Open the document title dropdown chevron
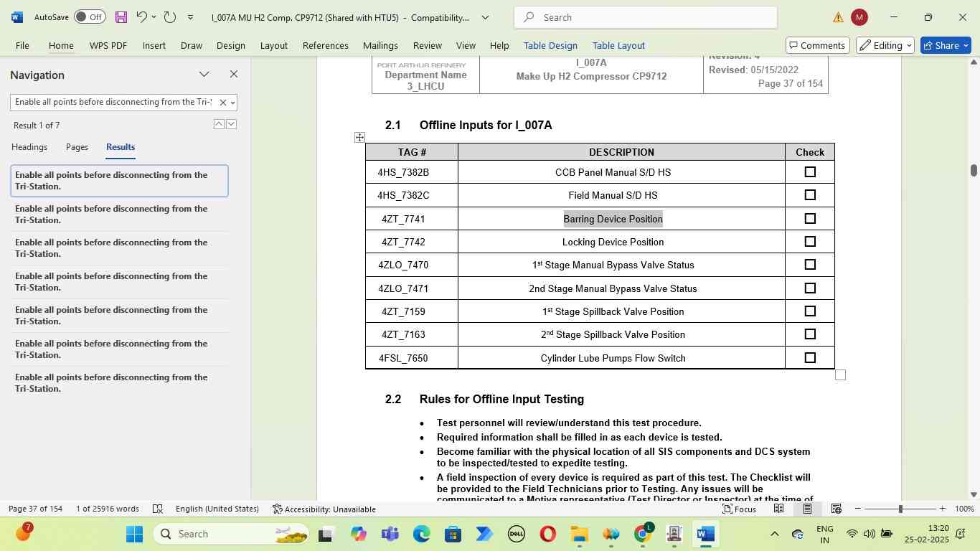Screen dimensions: 980x551 tap(485, 17)
